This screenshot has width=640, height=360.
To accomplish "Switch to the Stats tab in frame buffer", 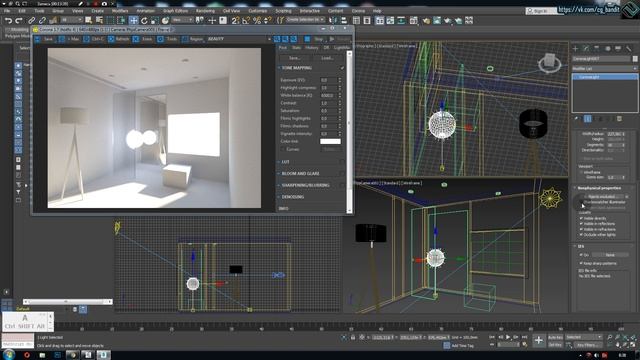I will [x=296, y=48].
